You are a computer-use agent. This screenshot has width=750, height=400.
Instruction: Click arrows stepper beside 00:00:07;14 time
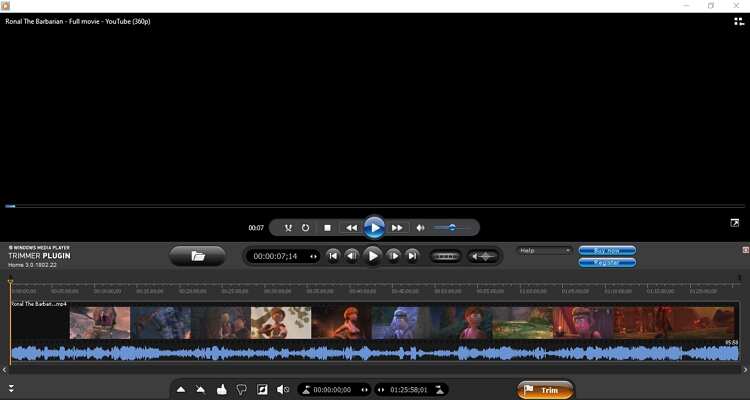click(x=313, y=256)
